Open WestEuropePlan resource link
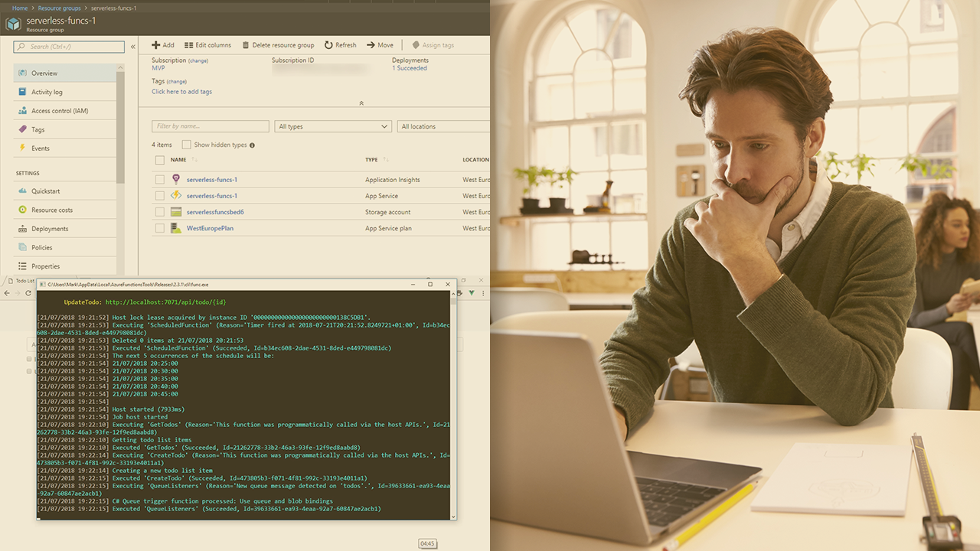Viewport: 980px width, 551px height. tap(210, 228)
